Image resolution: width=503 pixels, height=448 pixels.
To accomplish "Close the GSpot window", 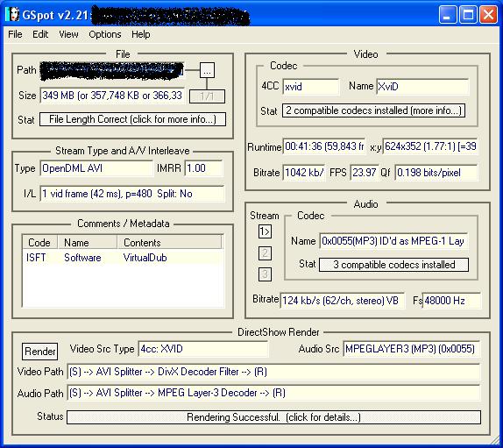I will 488,14.
